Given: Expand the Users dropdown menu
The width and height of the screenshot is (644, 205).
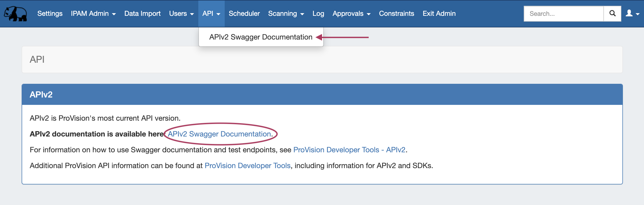Looking at the screenshot, I should (x=181, y=14).
